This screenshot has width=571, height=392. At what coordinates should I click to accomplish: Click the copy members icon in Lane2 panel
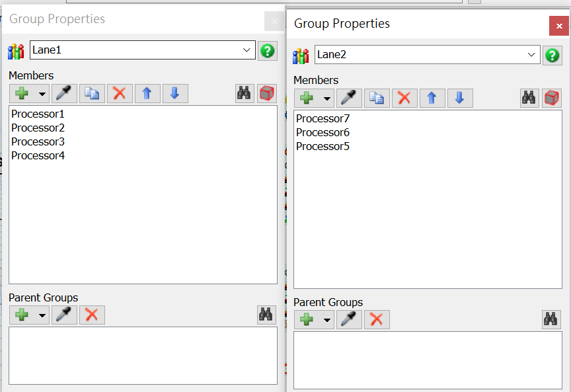[x=377, y=98]
